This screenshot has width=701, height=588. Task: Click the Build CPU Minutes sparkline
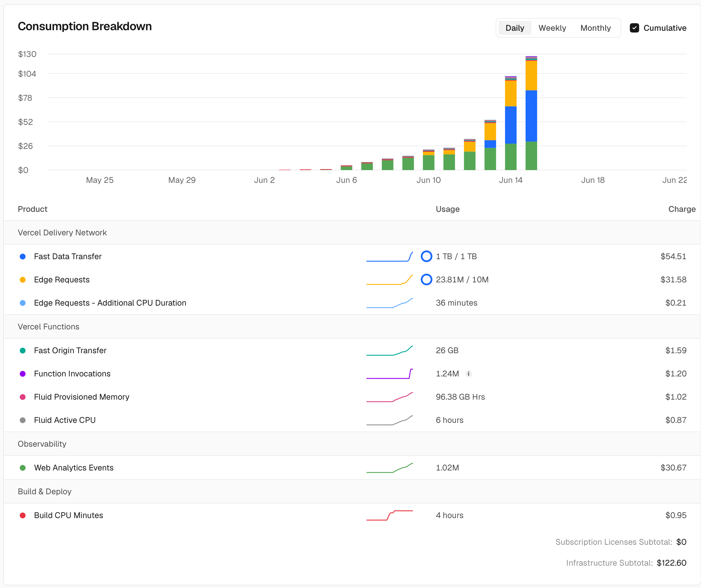pos(389,515)
